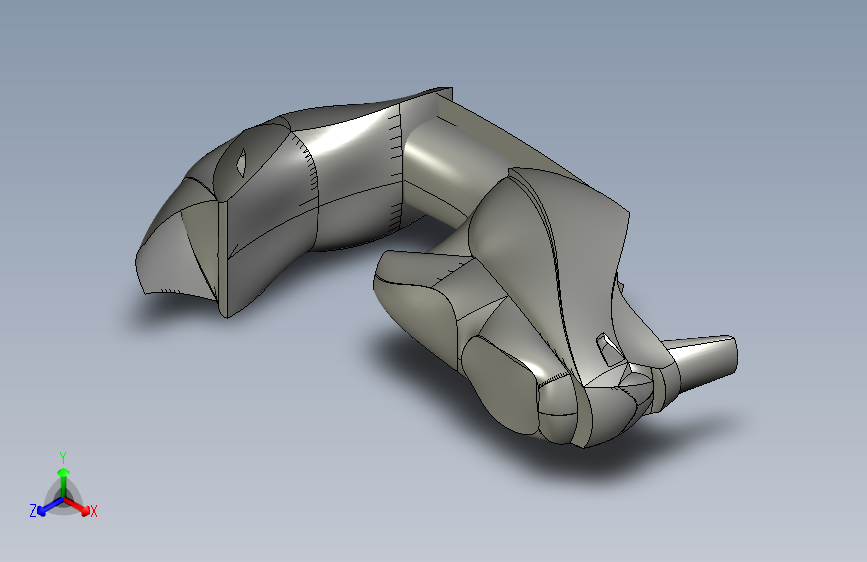Select the tapered cylindrical stub at model's right end
Image resolution: width=867 pixels, height=562 pixels.
[x=702, y=361]
